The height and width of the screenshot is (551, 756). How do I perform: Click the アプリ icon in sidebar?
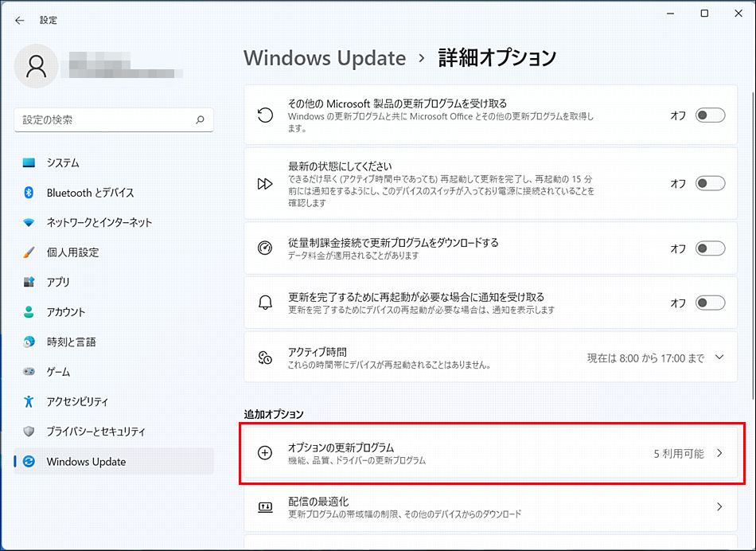pyautogui.click(x=29, y=282)
